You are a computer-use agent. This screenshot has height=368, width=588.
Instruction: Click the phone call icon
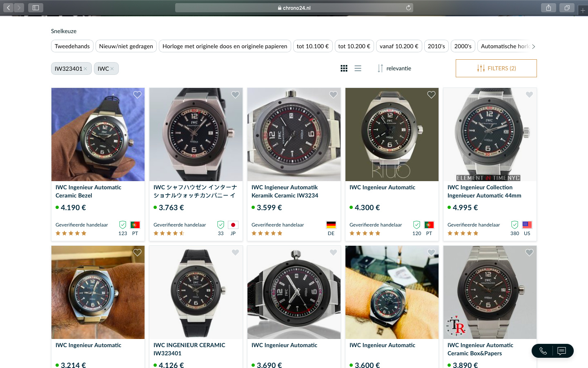pyautogui.click(x=543, y=351)
